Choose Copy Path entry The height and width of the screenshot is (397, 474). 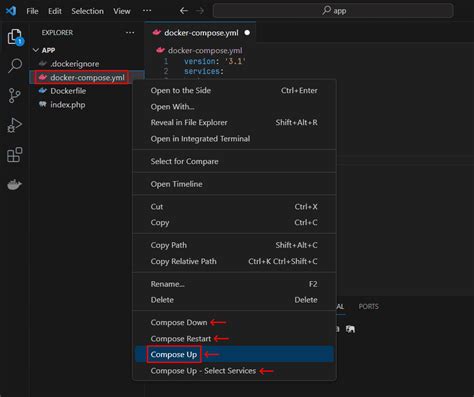tap(234, 245)
